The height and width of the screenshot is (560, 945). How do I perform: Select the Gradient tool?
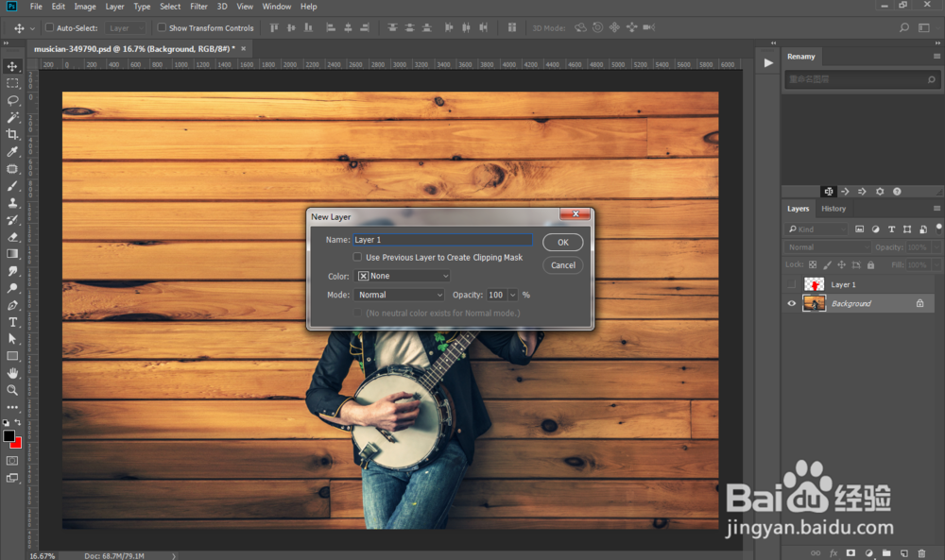pos(12,254)
